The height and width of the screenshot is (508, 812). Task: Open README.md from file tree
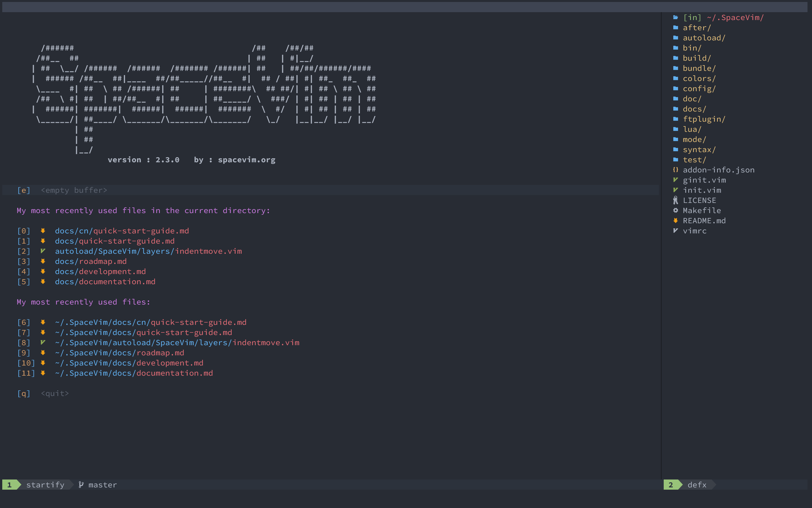tap(704, 221)
